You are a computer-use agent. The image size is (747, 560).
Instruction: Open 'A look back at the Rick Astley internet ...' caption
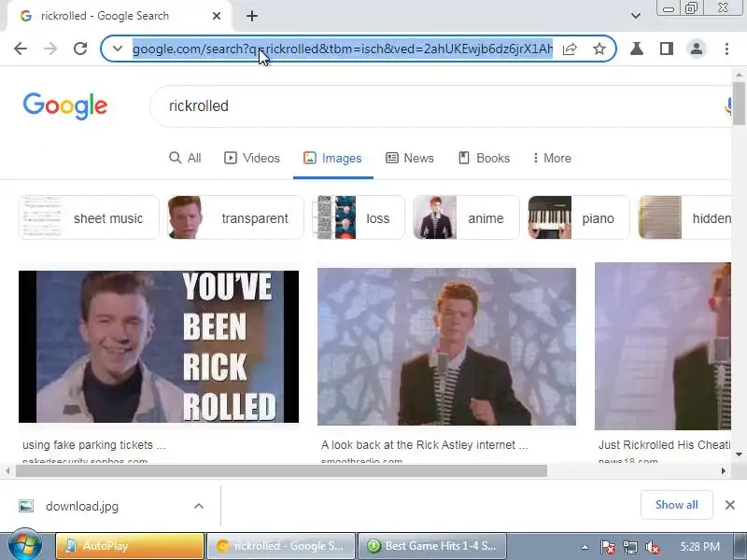tap(425, 445)
